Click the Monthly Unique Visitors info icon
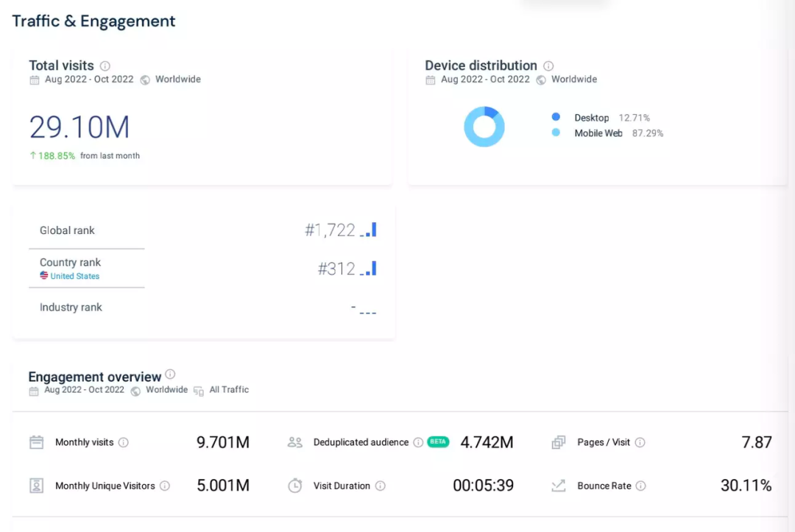The image size is (795, 532). pyautogui.click(x=165, y=486)
